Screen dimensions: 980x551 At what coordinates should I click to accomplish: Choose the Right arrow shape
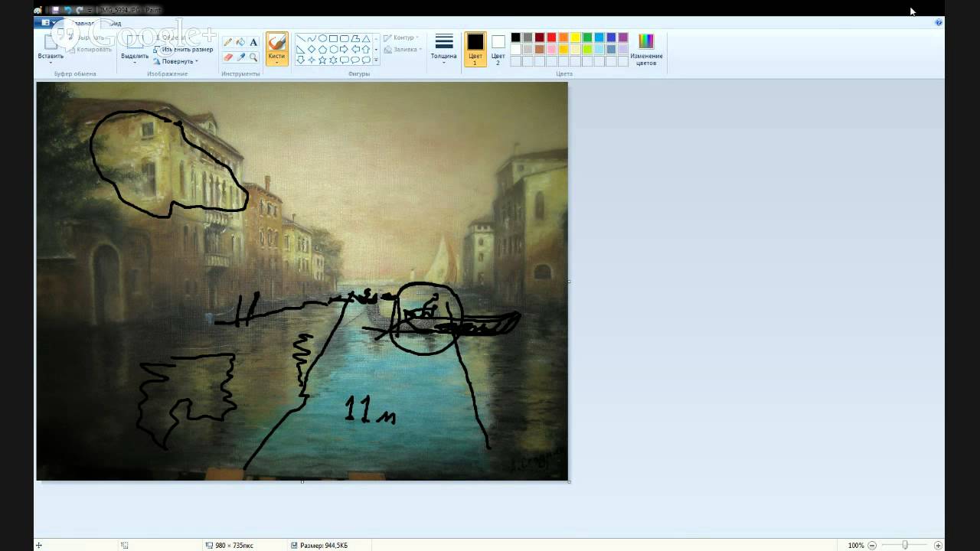345,49
